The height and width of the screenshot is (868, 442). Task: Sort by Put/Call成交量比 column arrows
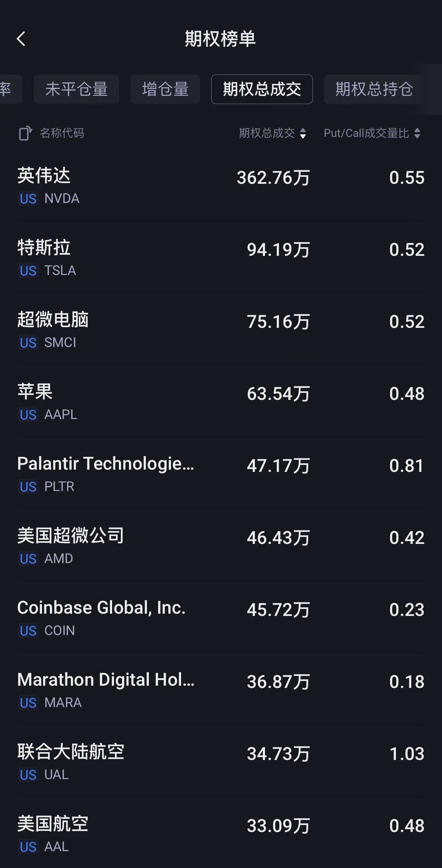(417, 134)
